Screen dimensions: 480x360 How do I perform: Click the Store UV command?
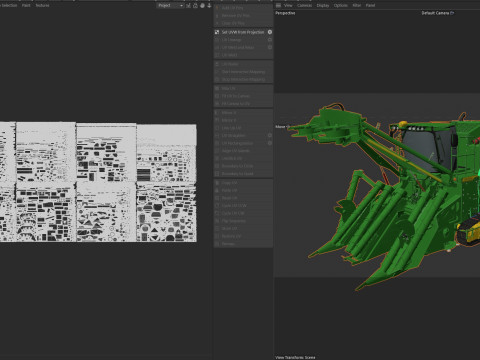click(243, 228)
